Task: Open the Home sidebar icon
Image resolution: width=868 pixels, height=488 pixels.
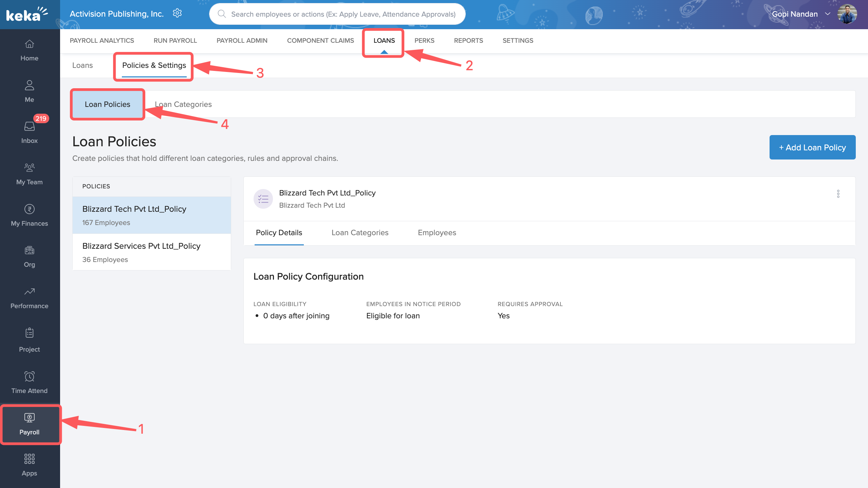Action: tap(30, 44)
